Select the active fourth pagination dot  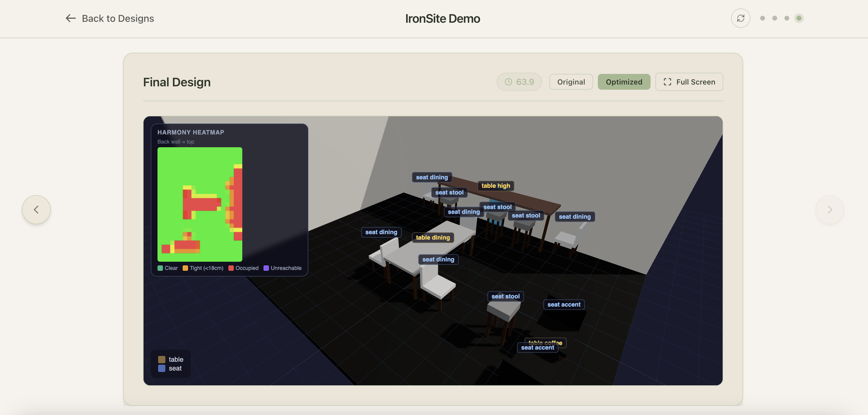point(799,18)
